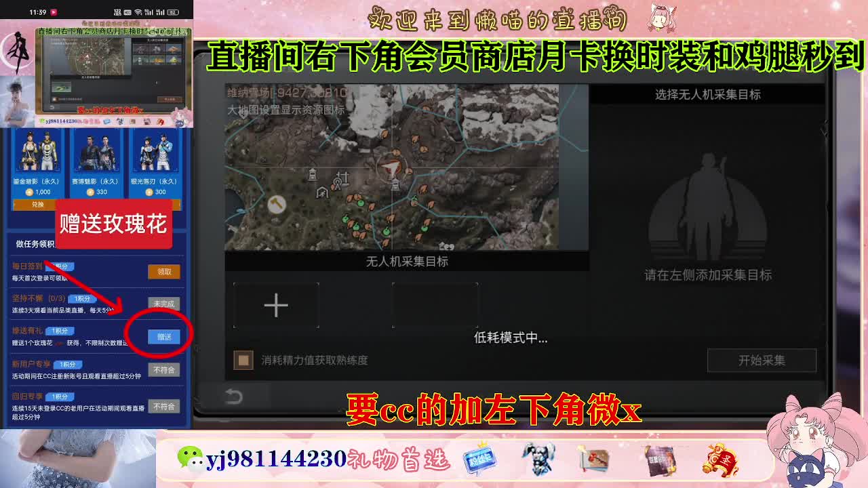Tap the 领取 button for 每日签到
This screenshot has height=488, width=868.
(x=165, y=271)
